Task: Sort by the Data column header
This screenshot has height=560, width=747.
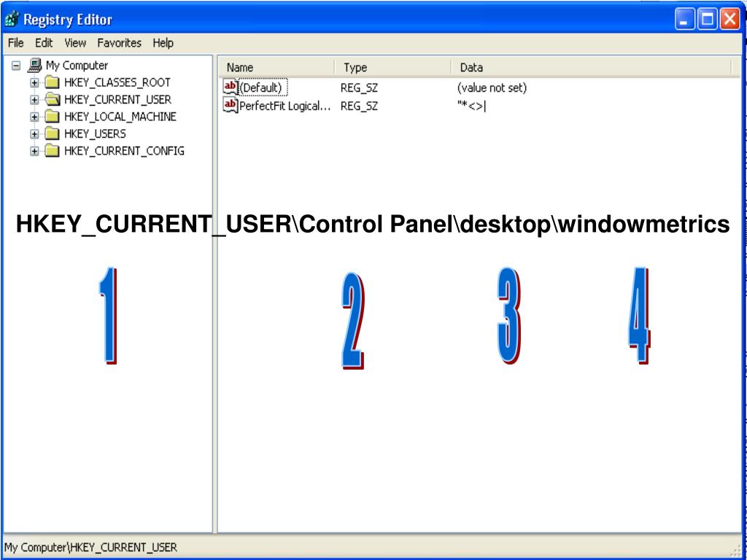Action: point(591,68)
